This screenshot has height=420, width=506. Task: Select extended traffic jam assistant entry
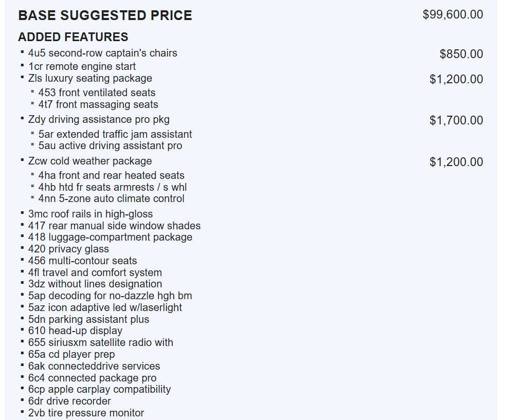115,134
